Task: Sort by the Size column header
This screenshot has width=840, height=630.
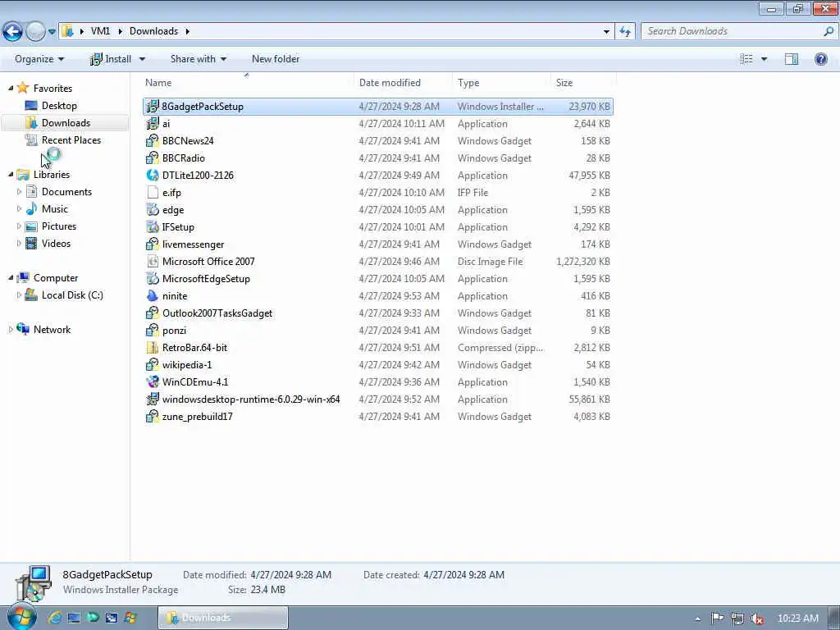Action: tap(583, 83)
